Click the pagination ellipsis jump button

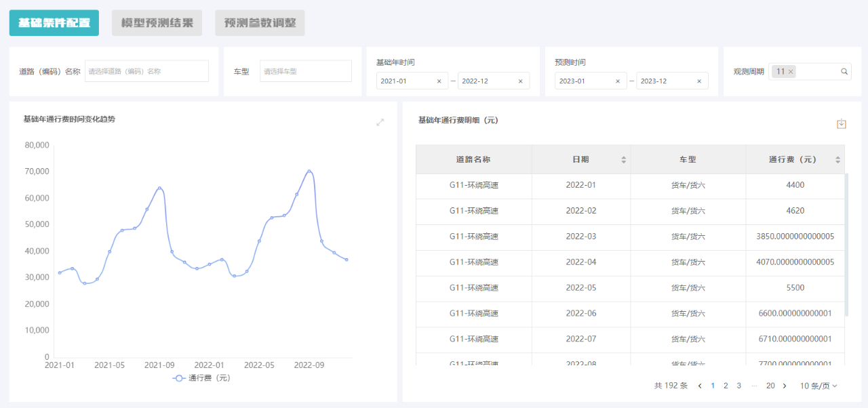(754, 386)
